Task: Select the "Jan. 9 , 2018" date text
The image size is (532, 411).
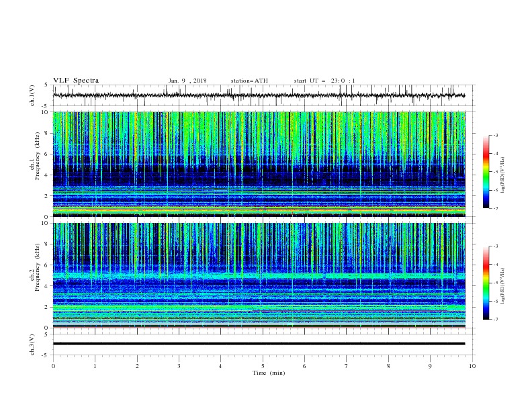Action: pyautogui.click(x=187, y=81)
